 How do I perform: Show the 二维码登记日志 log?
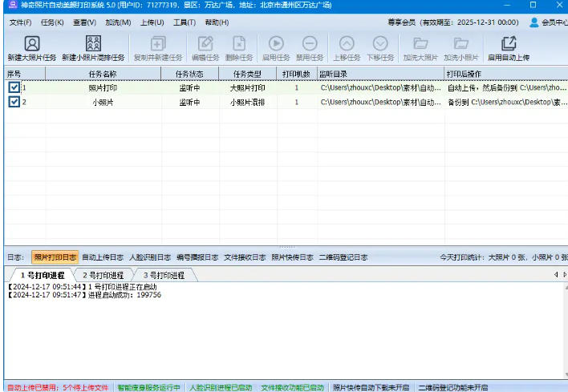click(343, 257)
